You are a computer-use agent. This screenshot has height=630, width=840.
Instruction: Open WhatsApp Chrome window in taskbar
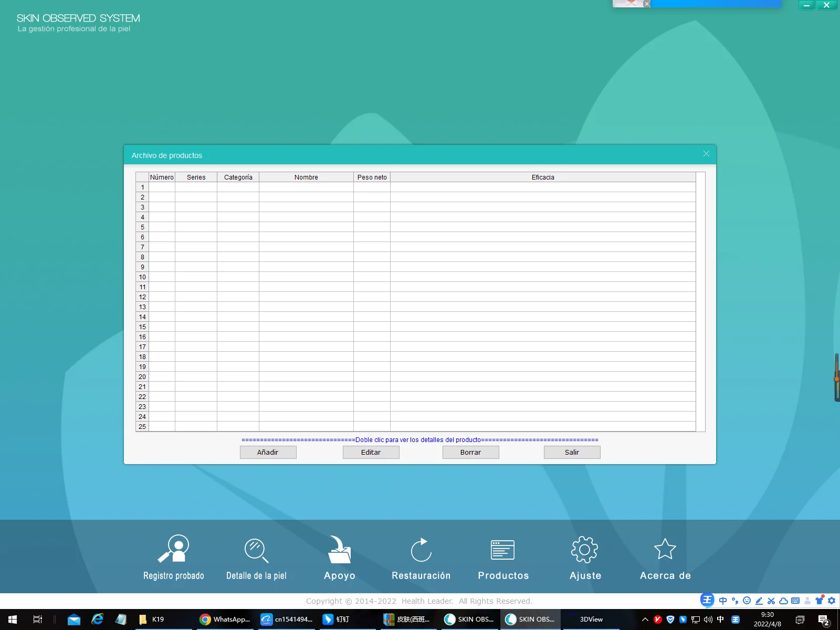(x=225, y=619)
